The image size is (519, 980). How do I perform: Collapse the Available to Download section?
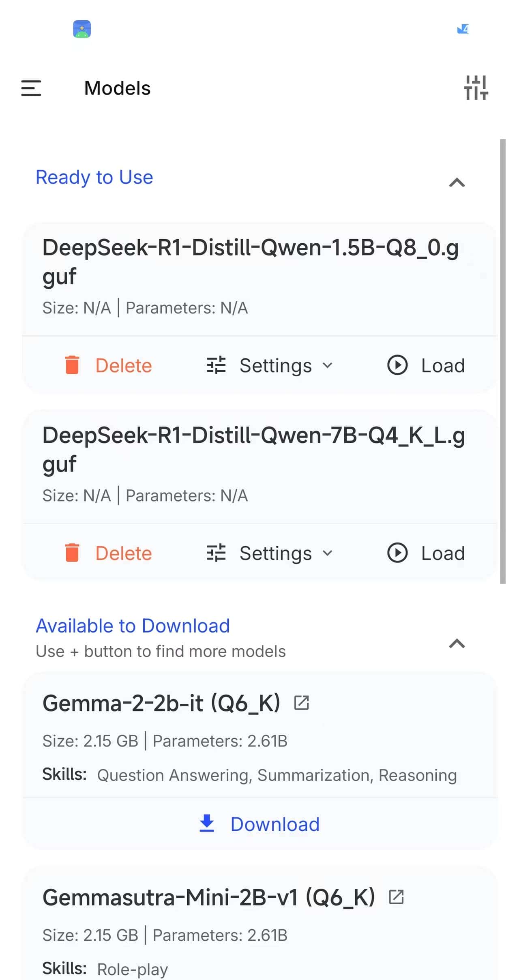(x=457, y=643)
